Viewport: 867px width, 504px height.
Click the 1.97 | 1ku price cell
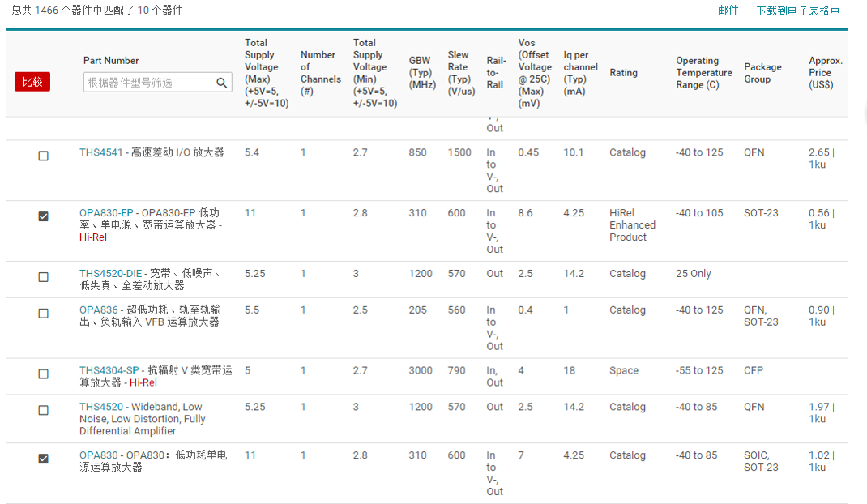point(822,412)
